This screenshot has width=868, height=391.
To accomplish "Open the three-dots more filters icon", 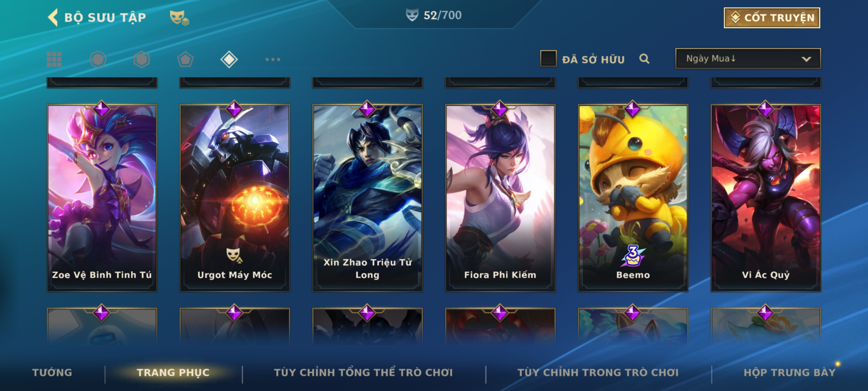I will point(273,59).
